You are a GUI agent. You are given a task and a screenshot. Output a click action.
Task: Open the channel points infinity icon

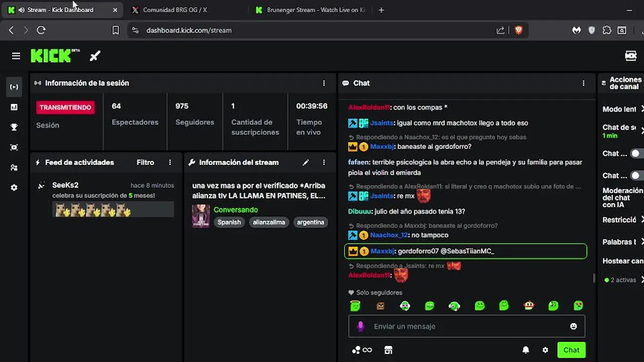(362, 350)
